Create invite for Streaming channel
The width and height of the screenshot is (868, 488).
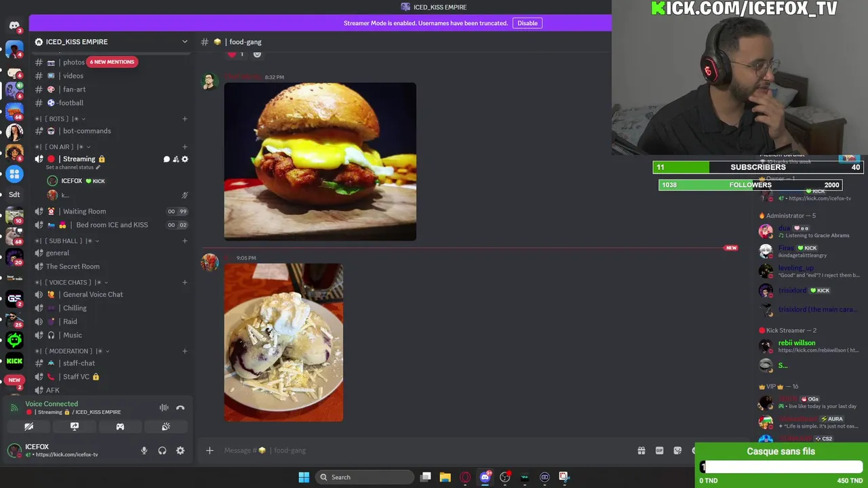click(x=176, y=159)
